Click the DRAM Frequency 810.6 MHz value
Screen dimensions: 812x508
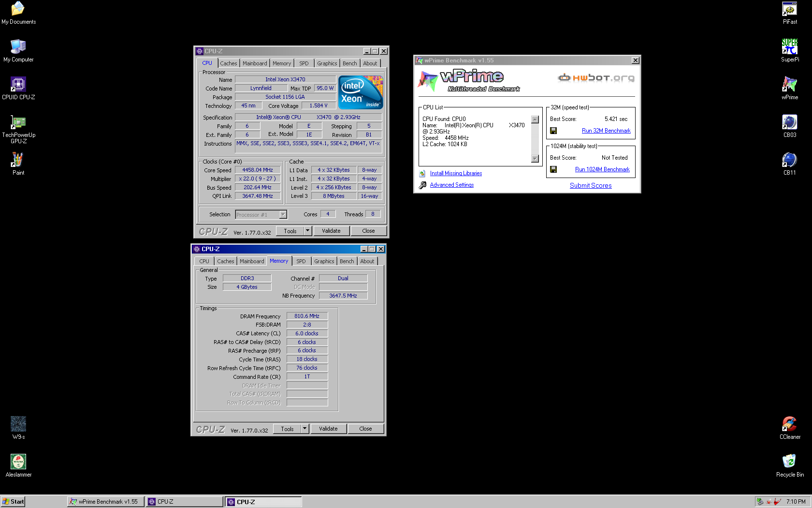click(x=307, y=316)
